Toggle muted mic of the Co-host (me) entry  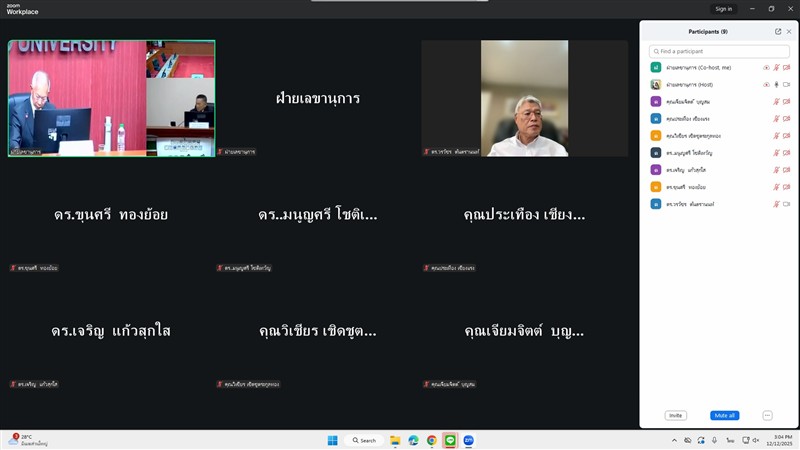coord(776,68)
